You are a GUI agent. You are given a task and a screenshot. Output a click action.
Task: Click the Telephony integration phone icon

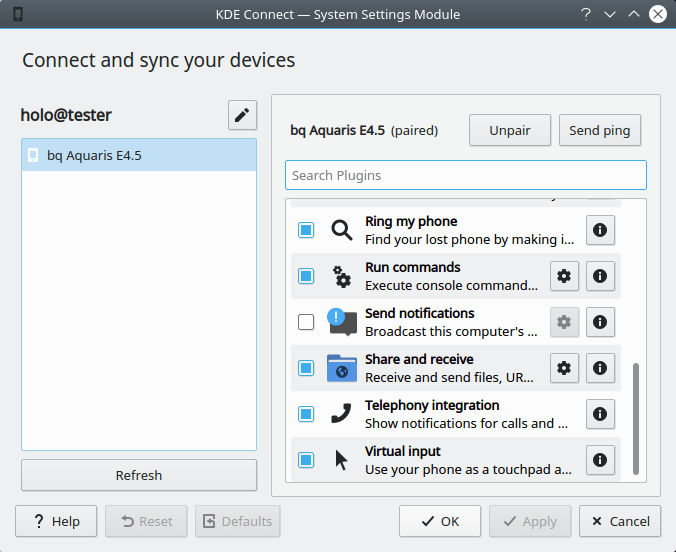(341, 414)
